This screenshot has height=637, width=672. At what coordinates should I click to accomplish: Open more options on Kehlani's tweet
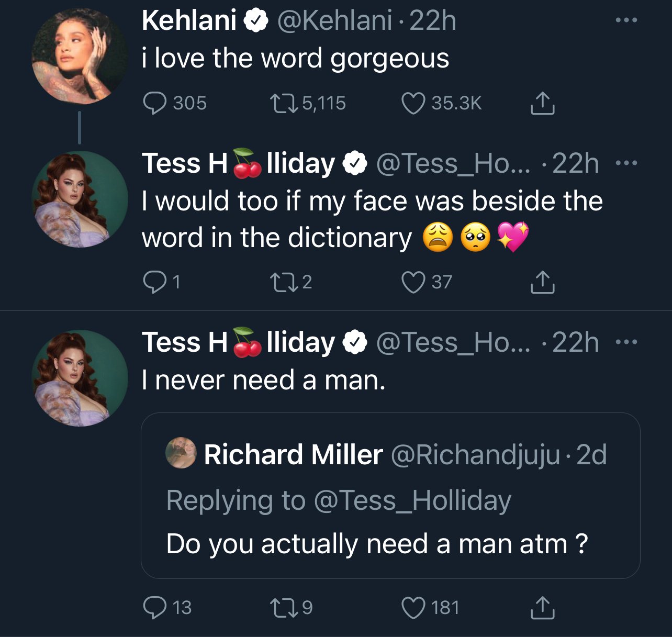[626, 20]
